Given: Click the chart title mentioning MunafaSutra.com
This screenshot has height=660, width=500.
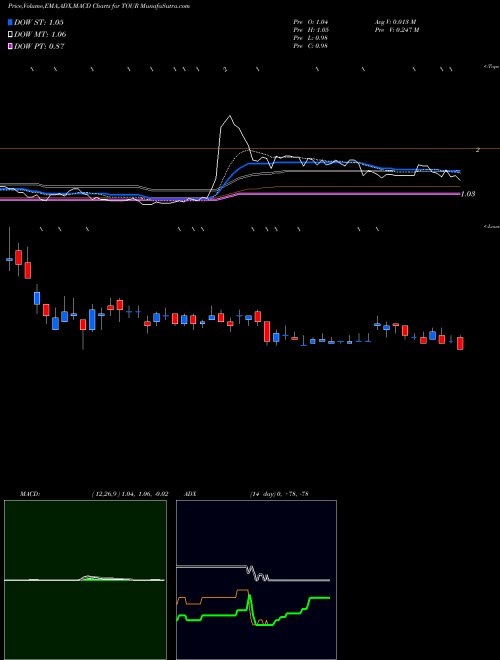Looking at the screenshot, I should point(99,6).
